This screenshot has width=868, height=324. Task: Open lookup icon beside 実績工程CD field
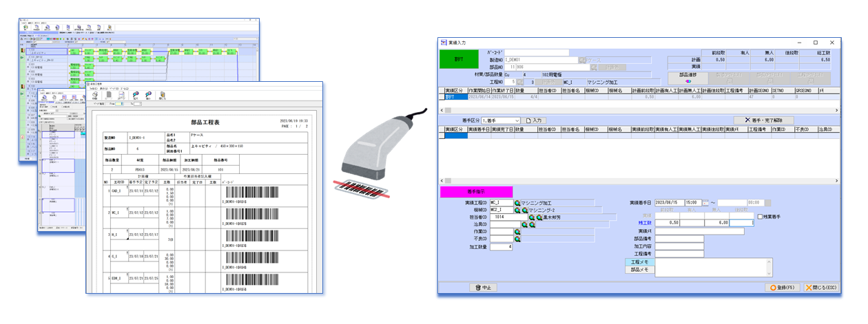pyautogui.click(x=517, y=202)
